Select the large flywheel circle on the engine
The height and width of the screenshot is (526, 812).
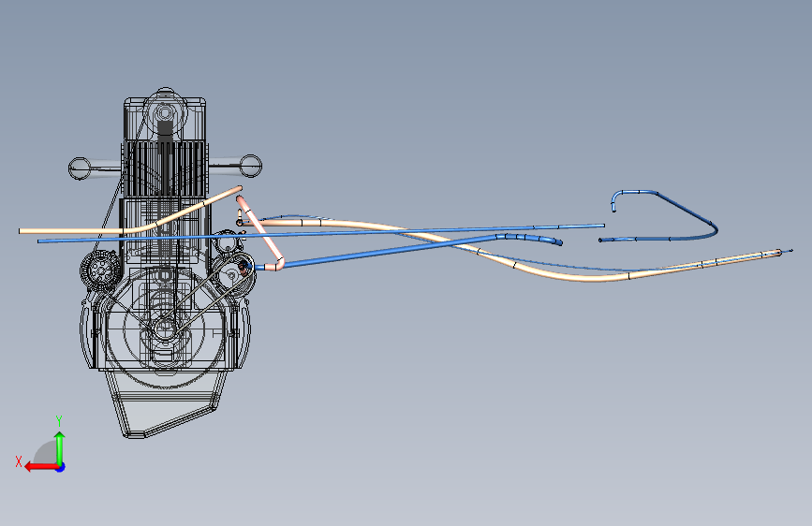point(165,329)
